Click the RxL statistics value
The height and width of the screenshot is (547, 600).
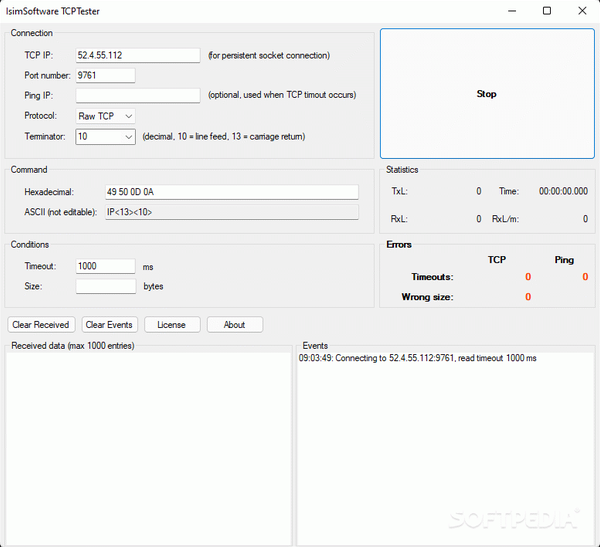click(x=478, y=219)
